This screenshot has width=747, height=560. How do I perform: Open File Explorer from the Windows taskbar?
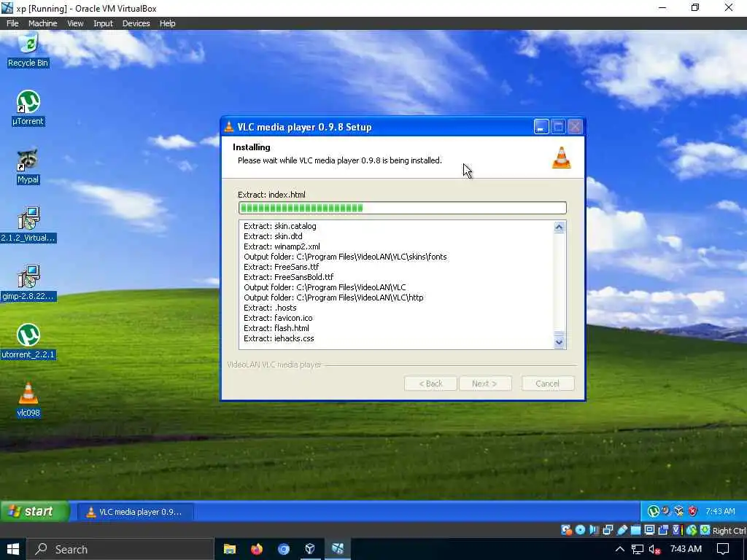click(x=230, y=549)
